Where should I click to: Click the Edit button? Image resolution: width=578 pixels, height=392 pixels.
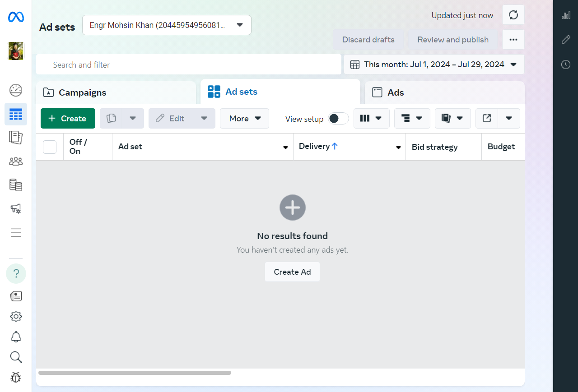click(x=171, y=118)
